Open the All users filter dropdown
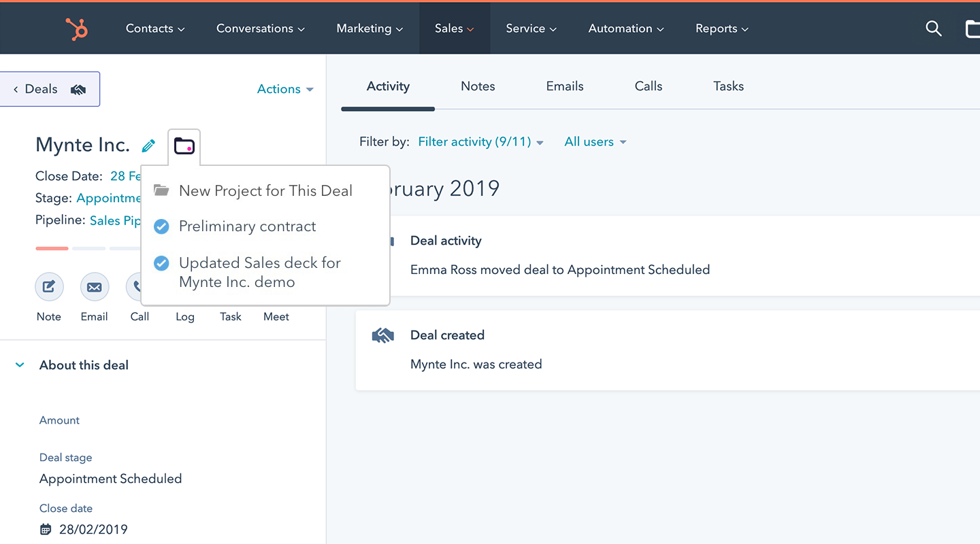This screenshot has height=544, width=980. click(x=595, y=142)
